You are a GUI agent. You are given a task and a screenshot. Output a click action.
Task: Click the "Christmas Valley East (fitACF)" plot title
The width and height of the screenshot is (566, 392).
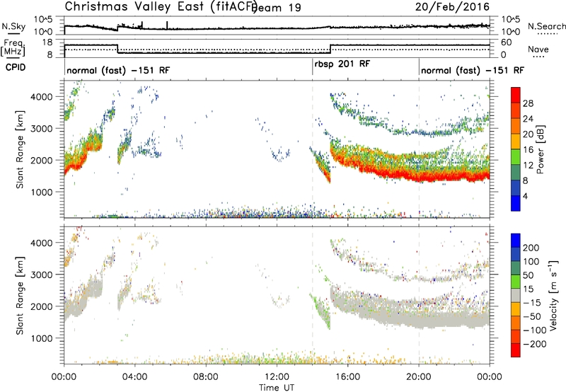tap(161, 6)
